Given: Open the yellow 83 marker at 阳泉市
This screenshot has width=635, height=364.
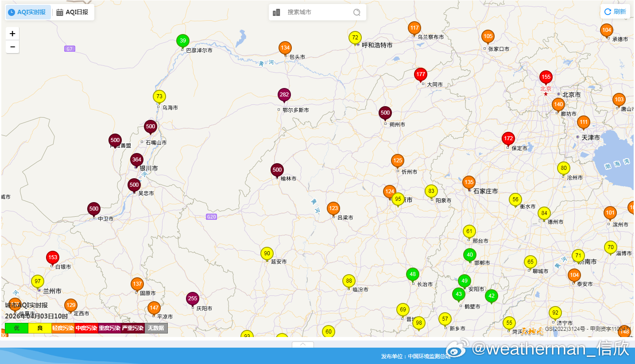Looking at the screenshot, I should click(431, 191).
